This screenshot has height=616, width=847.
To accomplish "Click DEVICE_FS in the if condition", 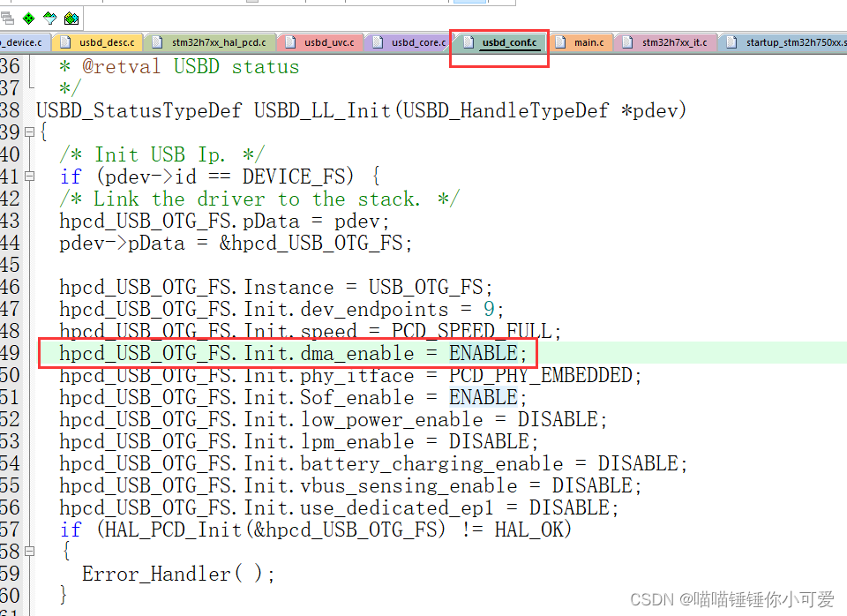I will [x=293, y=177].
